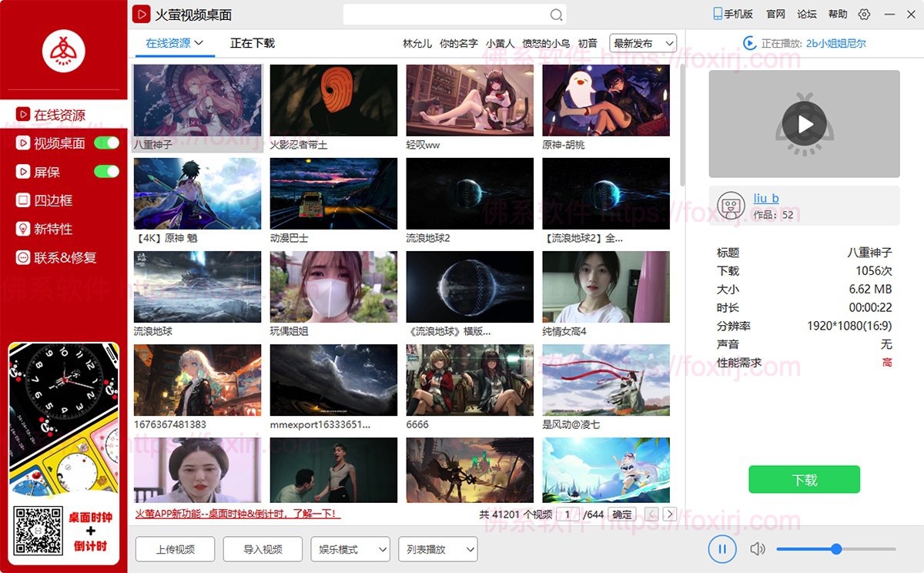Viewport: 924px width, 573px height.
Task: Open the 帮助 help icon
Action: coord(837,14)
